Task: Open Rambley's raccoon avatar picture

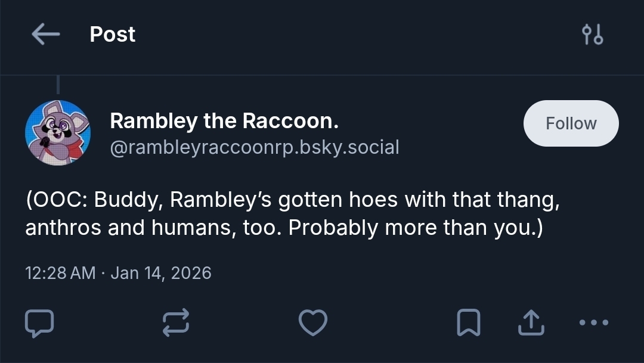Action: [58, 133]
